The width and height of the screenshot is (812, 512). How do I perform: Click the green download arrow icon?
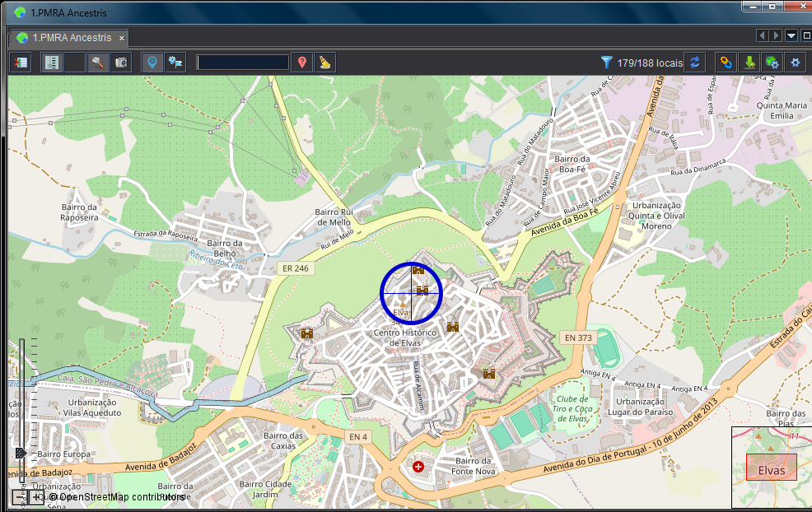749,63
